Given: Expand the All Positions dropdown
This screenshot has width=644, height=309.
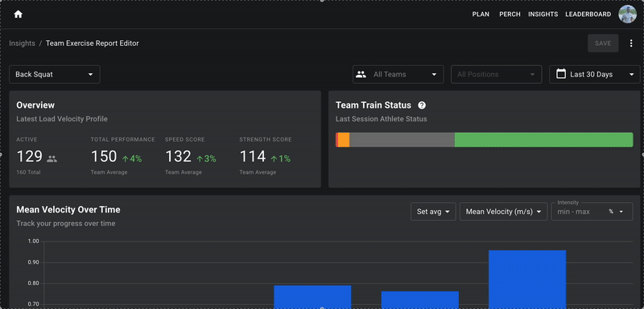Looking at the screenshot, I should pyautogui.click(x=496, y=74).
